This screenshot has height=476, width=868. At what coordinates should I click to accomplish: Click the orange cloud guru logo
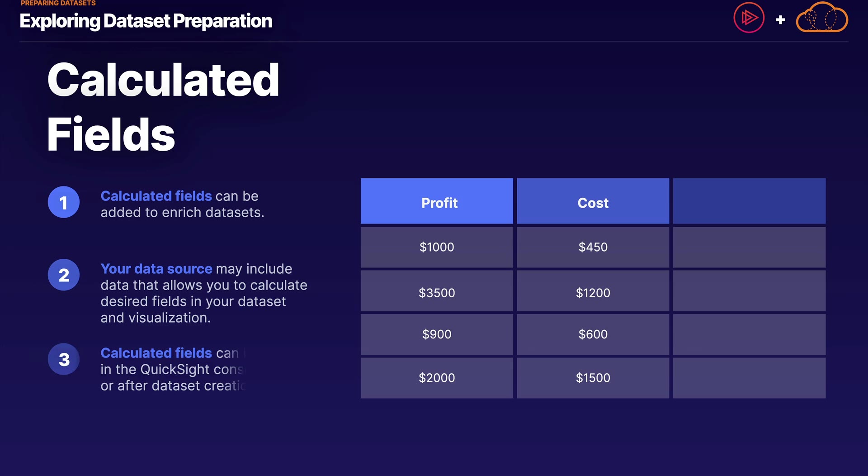click(821, 18)
